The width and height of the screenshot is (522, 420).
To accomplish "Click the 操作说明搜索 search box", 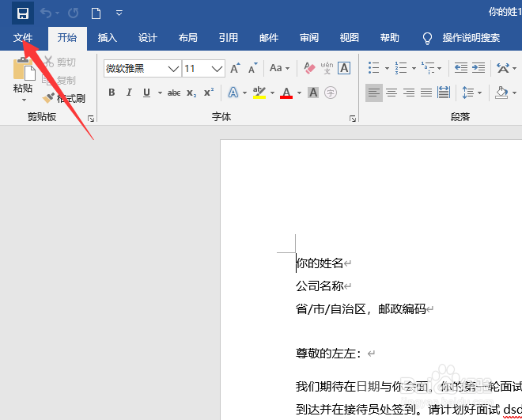I will [x=471, y=38].
